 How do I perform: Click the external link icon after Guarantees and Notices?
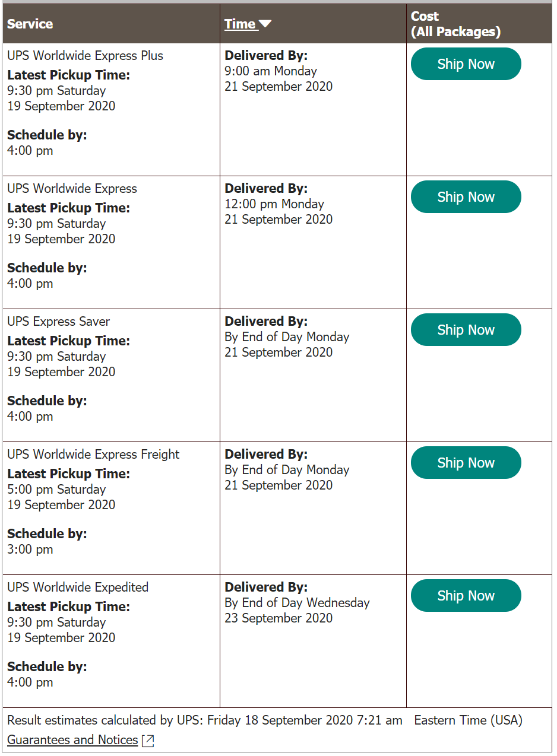click(x=148, y=741)
